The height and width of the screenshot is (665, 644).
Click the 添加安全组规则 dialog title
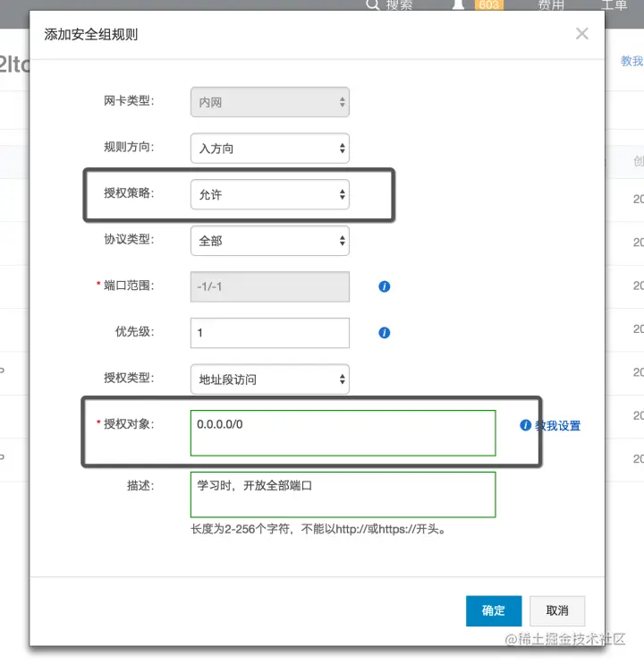91,34
